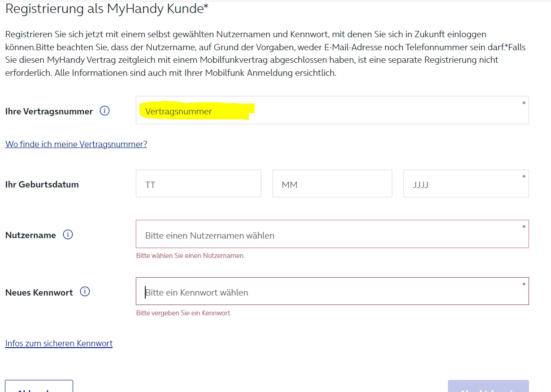Click the error 'Bitte vergeben Sie ein Kennwort'

click(x=183, y=313)
